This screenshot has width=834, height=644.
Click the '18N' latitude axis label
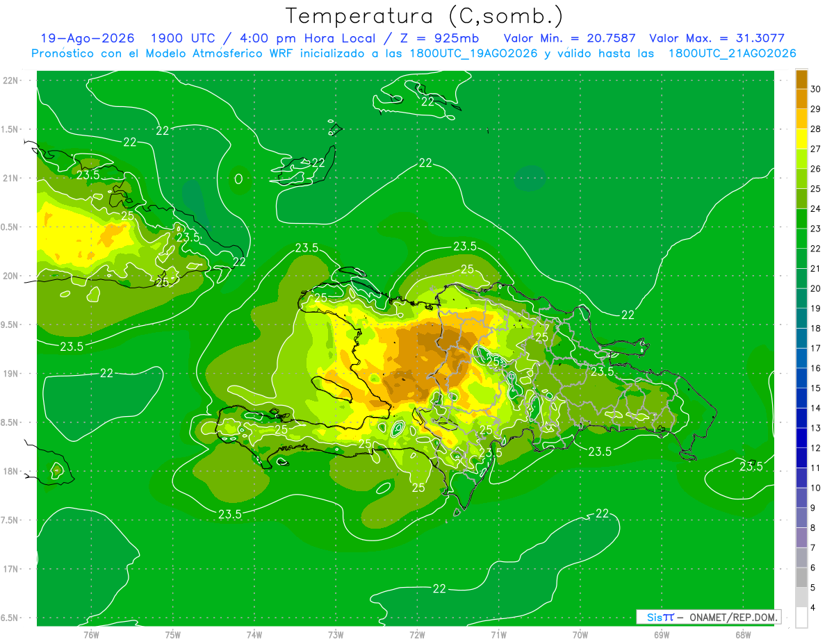10,471
